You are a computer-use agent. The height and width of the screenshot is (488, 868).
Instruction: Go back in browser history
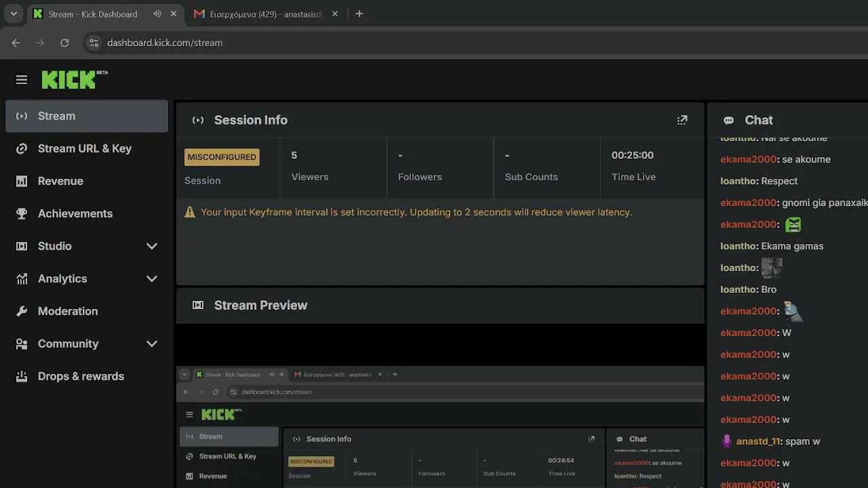16,43
